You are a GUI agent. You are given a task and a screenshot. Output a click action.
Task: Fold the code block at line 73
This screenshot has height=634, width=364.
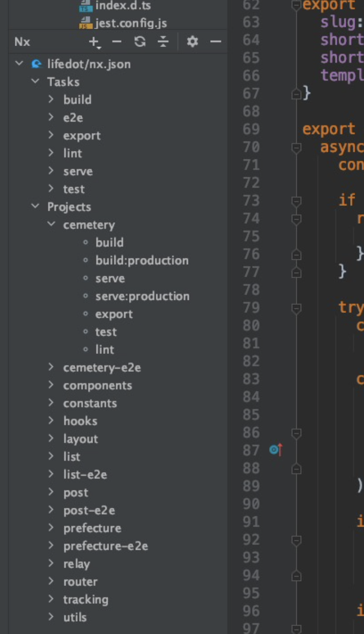pos(296,200)
